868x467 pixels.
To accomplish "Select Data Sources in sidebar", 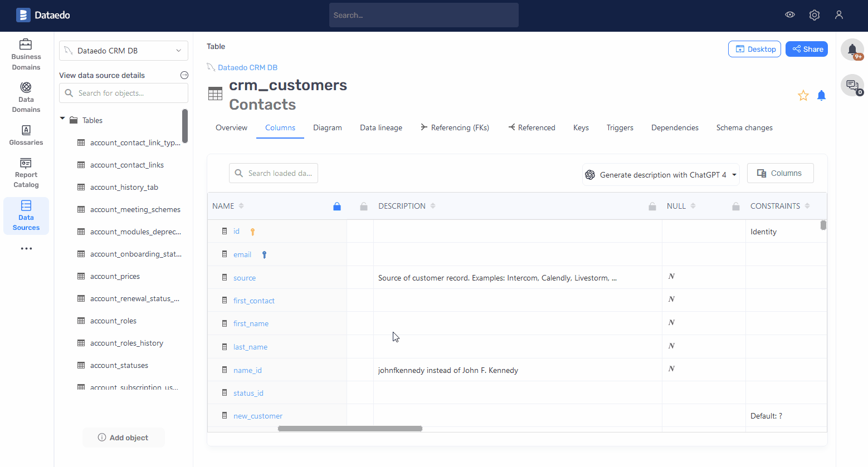I will [26, 216].
